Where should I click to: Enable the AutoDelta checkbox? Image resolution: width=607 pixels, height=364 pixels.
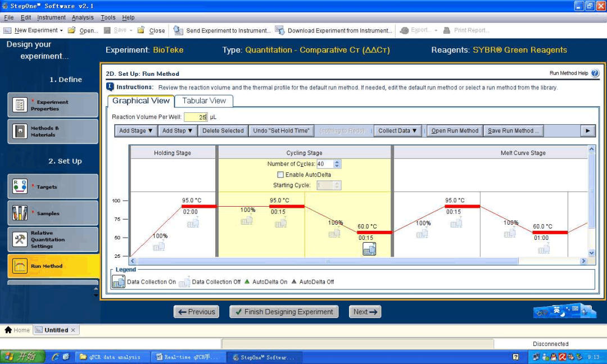tap(280, 175)
